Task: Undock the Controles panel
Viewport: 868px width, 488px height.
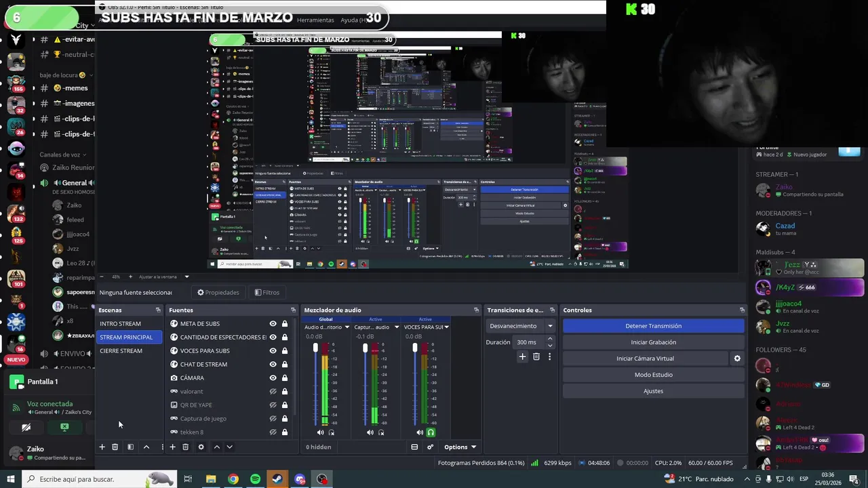Action: click(742, 310)
